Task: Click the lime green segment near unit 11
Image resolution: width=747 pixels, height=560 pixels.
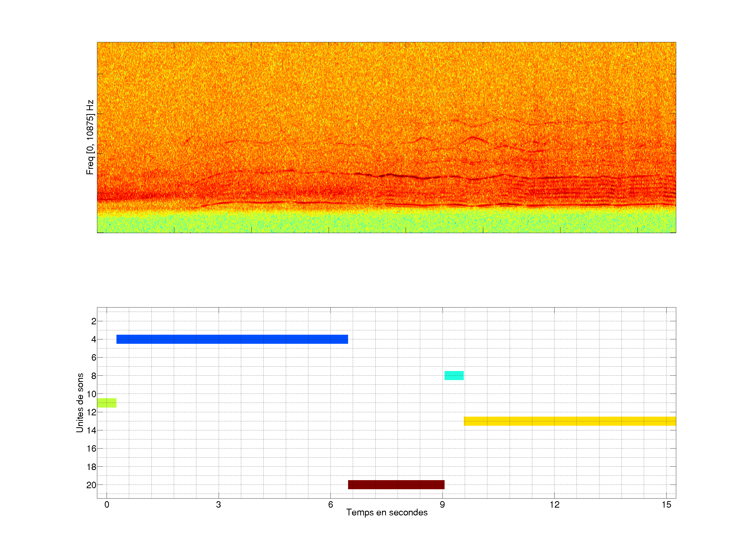Action: pos(107,403)
